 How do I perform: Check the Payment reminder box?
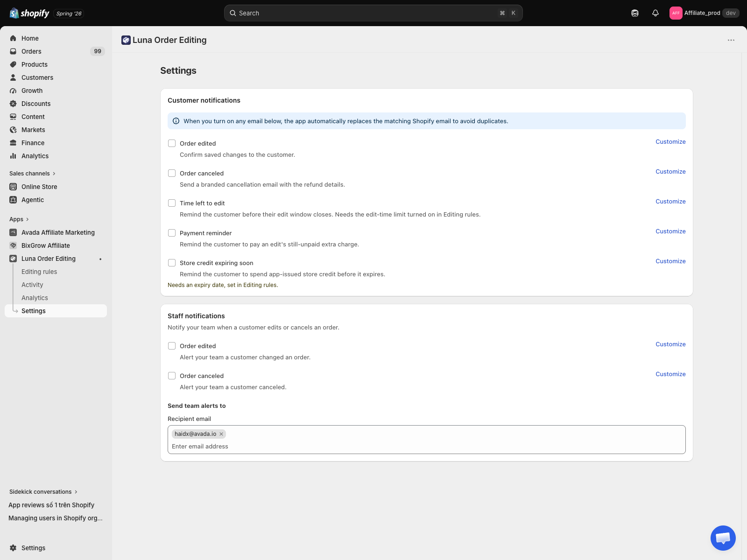(172, 233)
